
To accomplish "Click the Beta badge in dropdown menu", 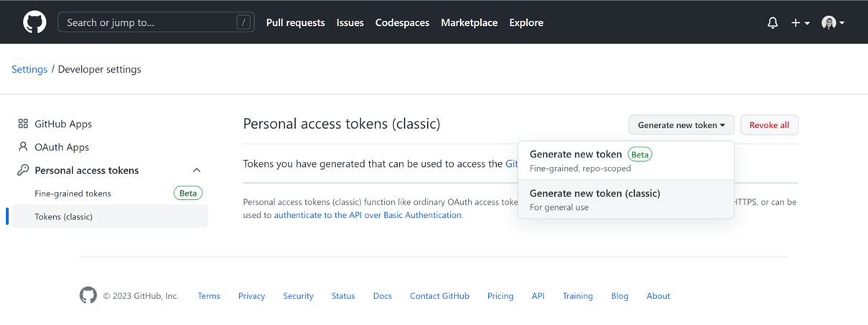I will [x=640, y=155].
